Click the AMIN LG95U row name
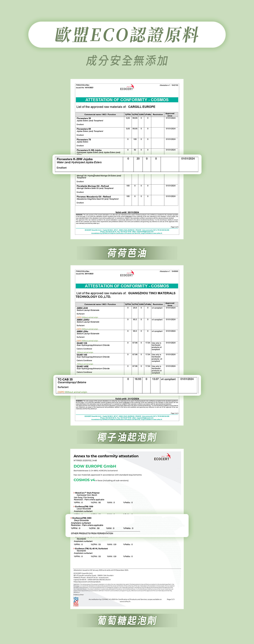 pos(83,320)
